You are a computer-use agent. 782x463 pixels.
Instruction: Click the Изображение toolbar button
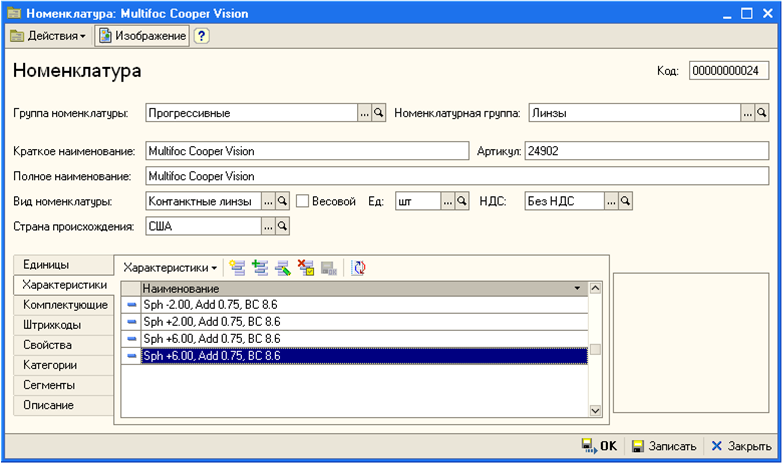pos(143,36)
